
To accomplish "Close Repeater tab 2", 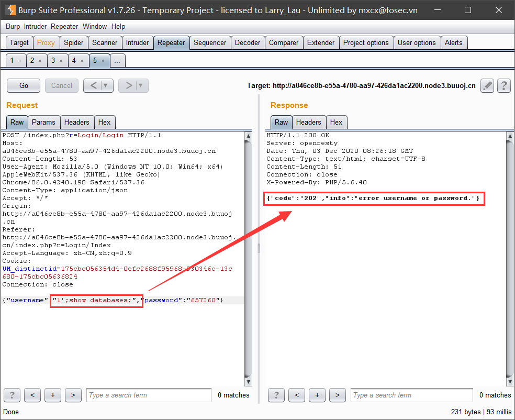I will pos(40,61).
